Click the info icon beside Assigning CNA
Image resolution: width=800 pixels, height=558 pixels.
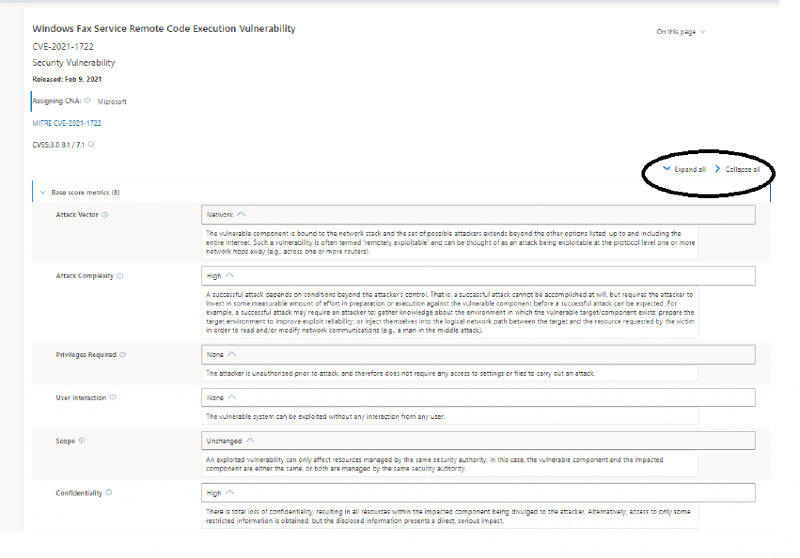pyautogui.click(x=88, y=100)
